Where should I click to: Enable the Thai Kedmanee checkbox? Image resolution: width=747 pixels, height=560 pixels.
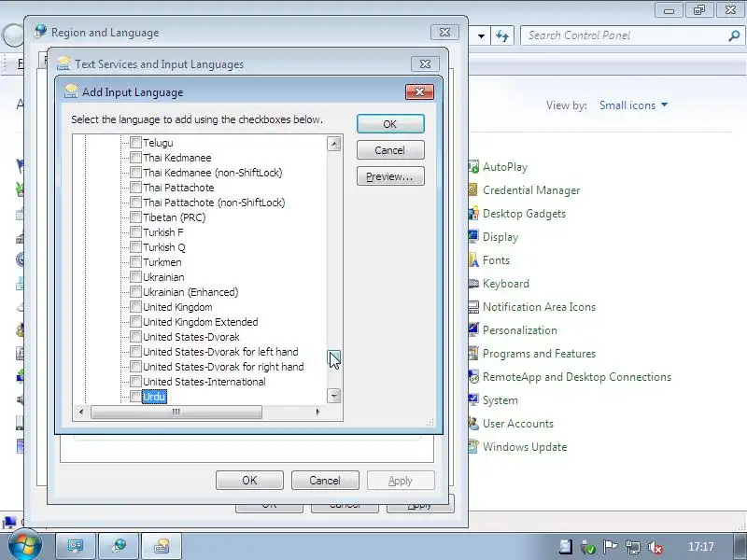135,157
